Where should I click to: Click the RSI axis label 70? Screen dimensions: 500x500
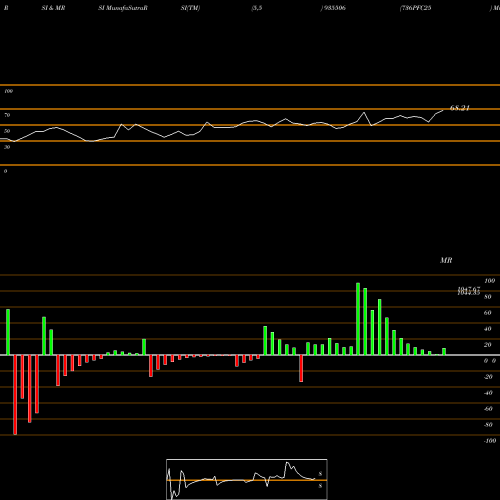pos(7,115)
